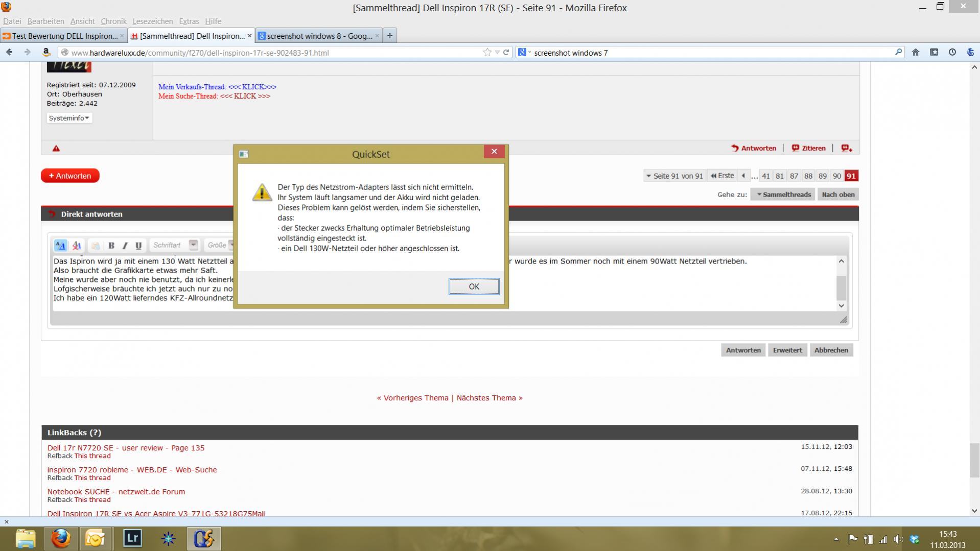Click the search magnifier in the search box
Image resolution: width=980 pixels, height=551 pixels.
point(898,52)
